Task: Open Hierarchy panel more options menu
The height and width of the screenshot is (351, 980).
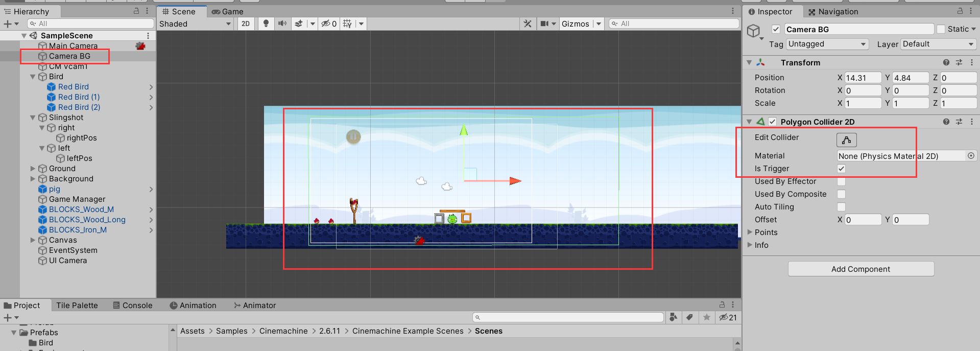Action: pos(147,11)
